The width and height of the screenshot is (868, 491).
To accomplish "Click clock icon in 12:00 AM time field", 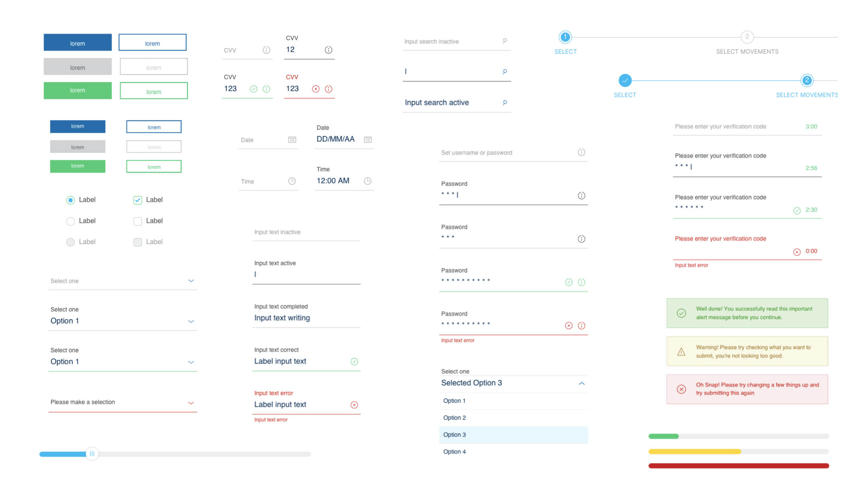I will (367, 181).
